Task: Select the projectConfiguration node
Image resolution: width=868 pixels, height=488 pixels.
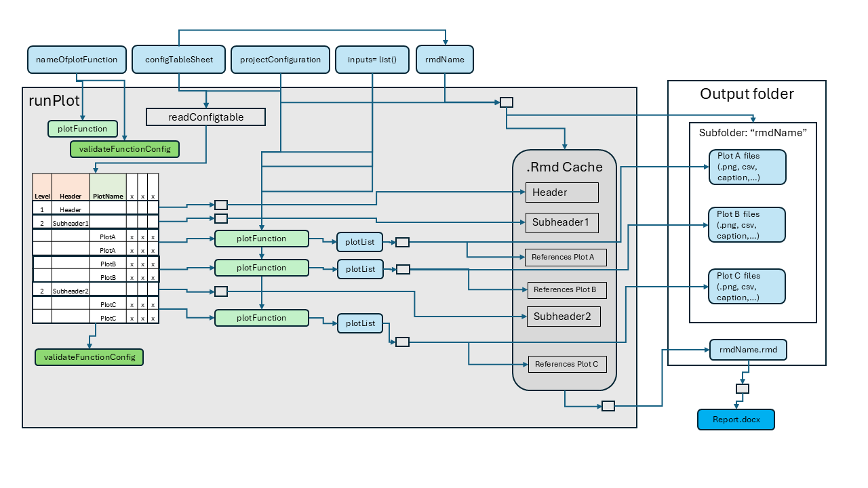Action: tap(280, 60)
